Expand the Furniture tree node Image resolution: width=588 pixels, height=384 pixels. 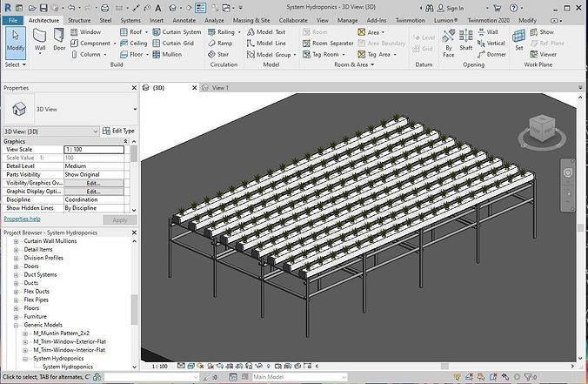[x=17, y=316]
